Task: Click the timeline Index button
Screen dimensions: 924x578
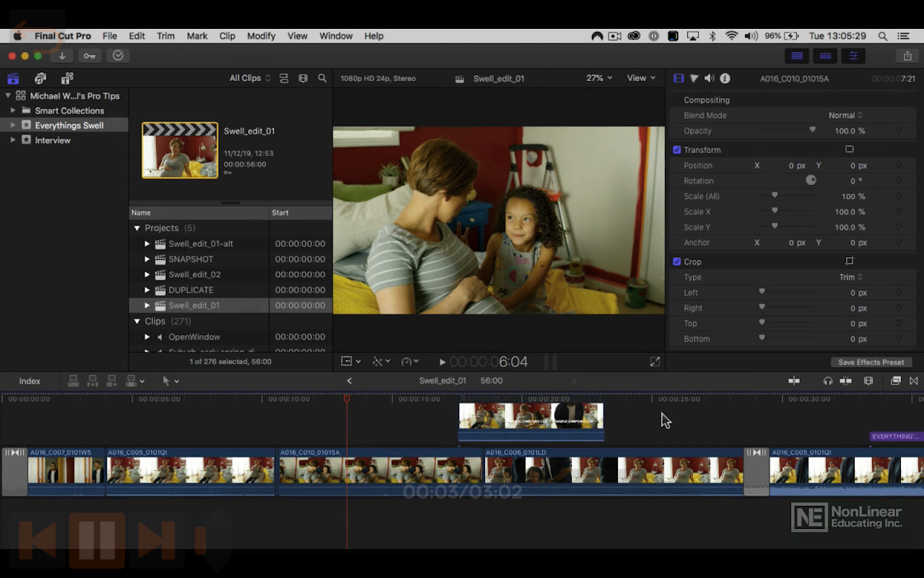Action: click(30, 381)
